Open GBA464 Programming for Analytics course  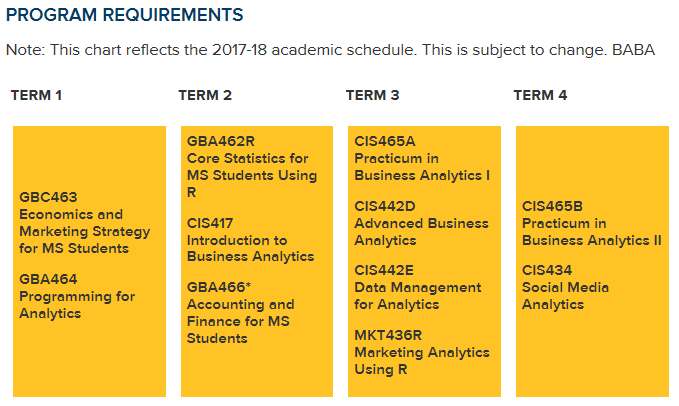[76, 296]
